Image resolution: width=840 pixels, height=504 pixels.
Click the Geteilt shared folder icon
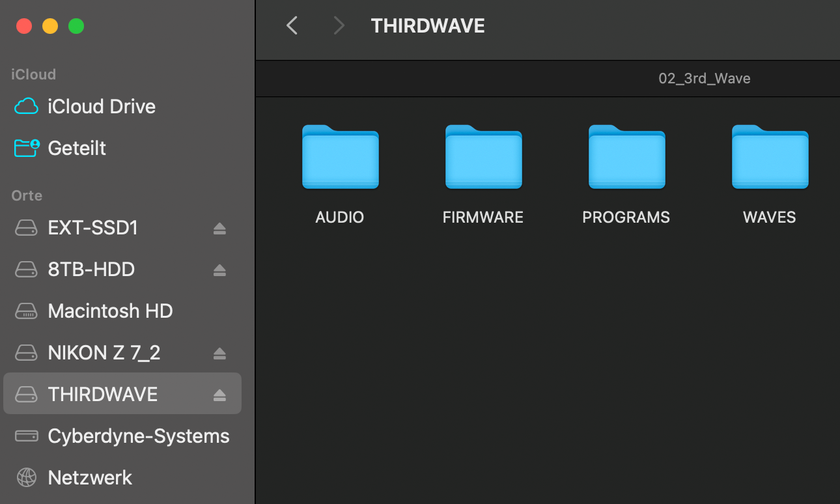27,148
